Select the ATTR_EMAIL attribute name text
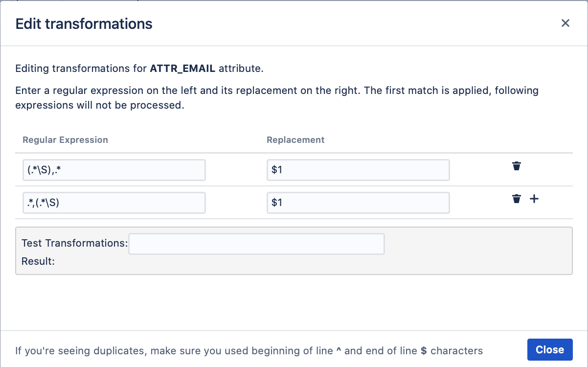The width and height of the screenshot is (588, 367). 182,69
